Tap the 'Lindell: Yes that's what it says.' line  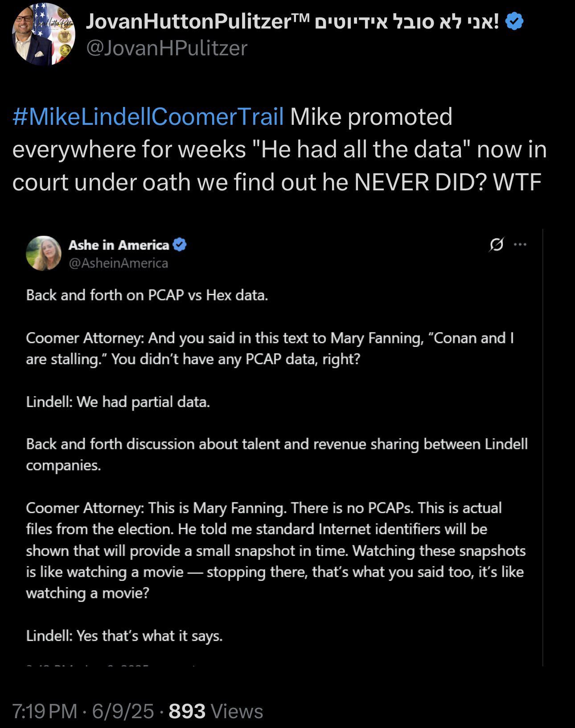coord(124,636)
